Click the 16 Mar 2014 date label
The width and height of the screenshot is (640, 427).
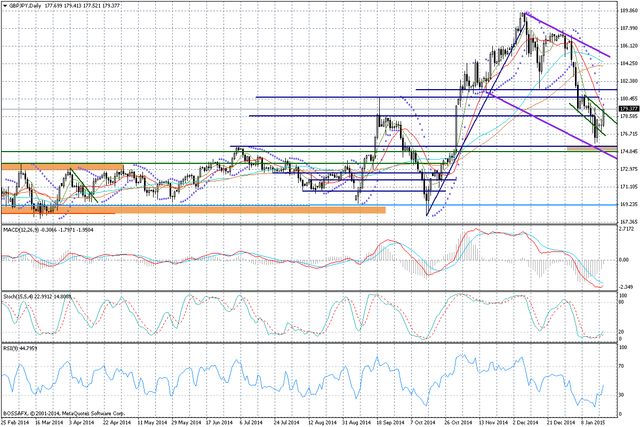click(x=49, y=421)
